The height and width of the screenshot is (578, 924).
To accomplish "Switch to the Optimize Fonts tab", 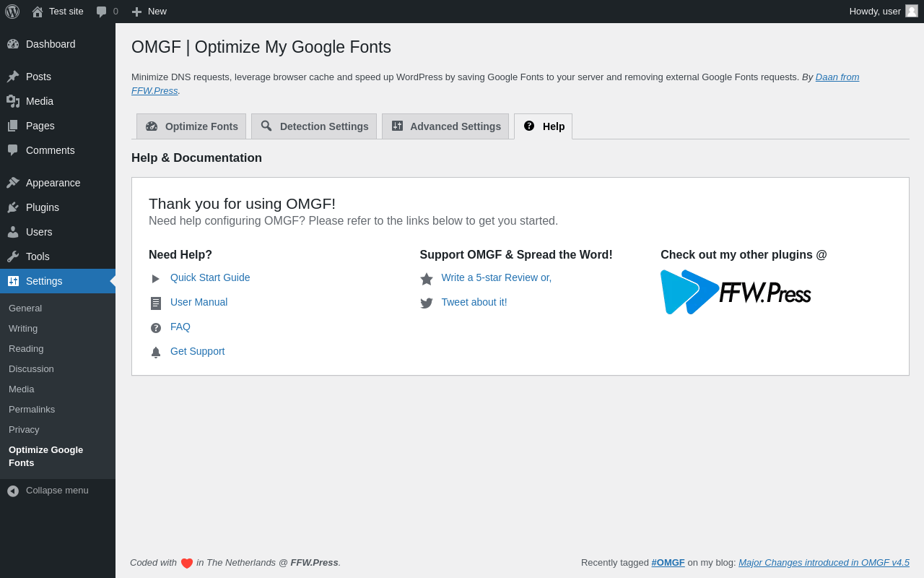I will (x=191, y=126).
